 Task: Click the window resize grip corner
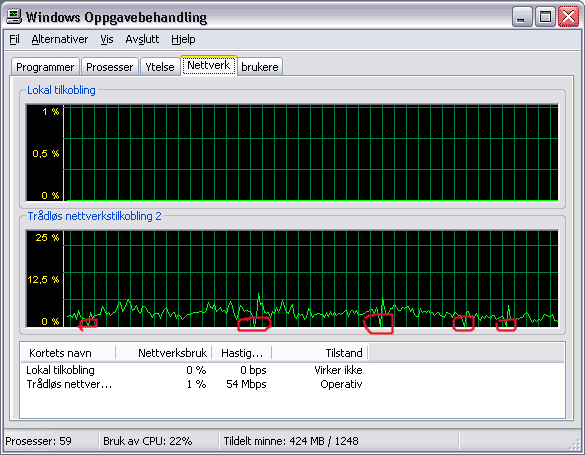(576, 444)
